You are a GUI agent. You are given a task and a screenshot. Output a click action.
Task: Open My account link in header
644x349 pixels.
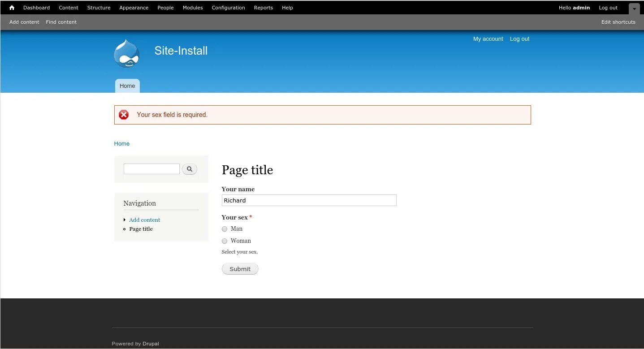[488, 39]
